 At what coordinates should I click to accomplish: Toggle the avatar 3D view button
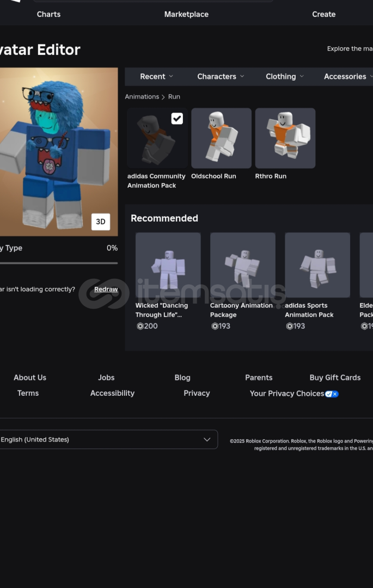click(101, 222)
